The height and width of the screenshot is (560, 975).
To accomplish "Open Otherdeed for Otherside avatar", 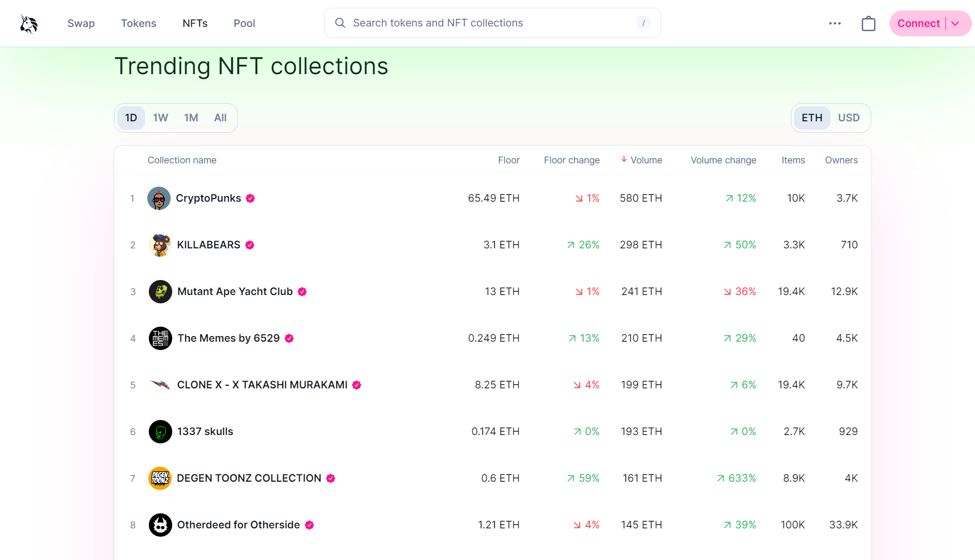I will 160,525.
